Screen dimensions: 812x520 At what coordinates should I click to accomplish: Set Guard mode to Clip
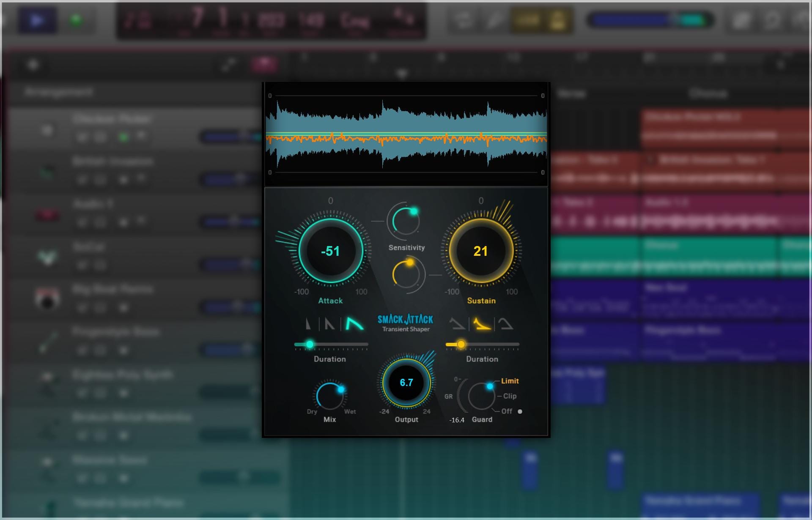click(510, 396)
